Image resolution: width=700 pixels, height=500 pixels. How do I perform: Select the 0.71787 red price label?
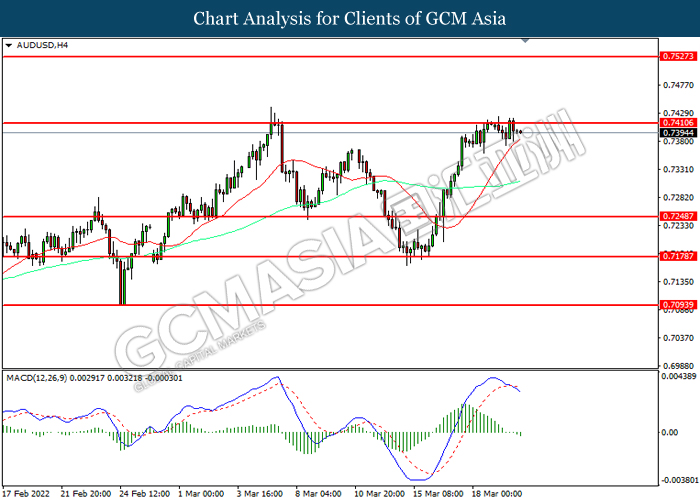(x=678, y=256)
